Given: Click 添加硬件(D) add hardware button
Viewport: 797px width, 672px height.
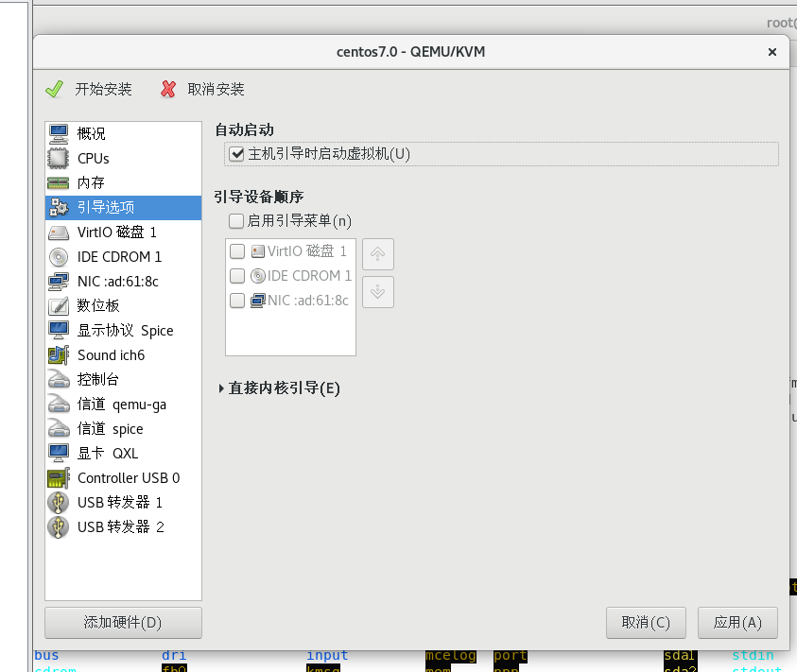Looking at the screenshot, I should tap(123, 622).
